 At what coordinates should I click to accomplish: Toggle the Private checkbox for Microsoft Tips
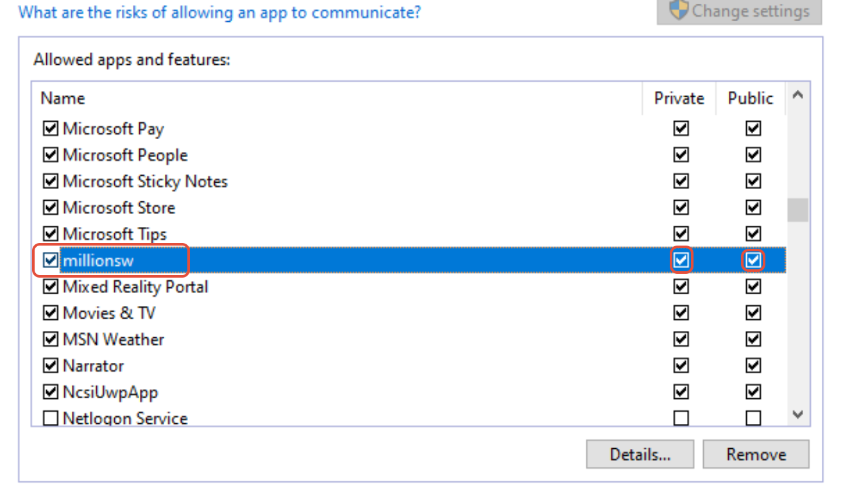point(681,234)
